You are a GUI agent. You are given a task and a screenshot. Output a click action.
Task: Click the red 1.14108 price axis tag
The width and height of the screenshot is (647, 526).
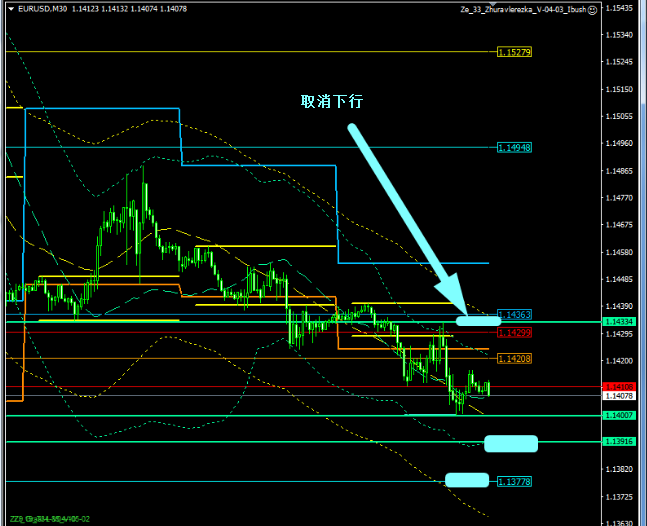click(x=618, y=386)
